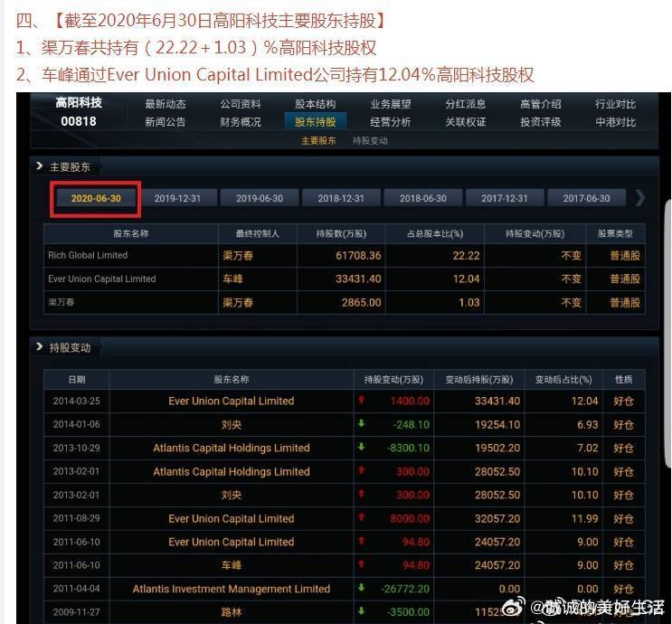
Task: Click the 占总股本比(%) column header
Action: (435, 233)
